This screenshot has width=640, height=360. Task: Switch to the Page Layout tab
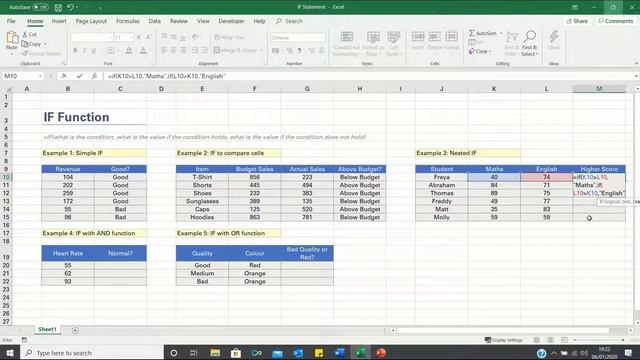click(x=91, y=21)
